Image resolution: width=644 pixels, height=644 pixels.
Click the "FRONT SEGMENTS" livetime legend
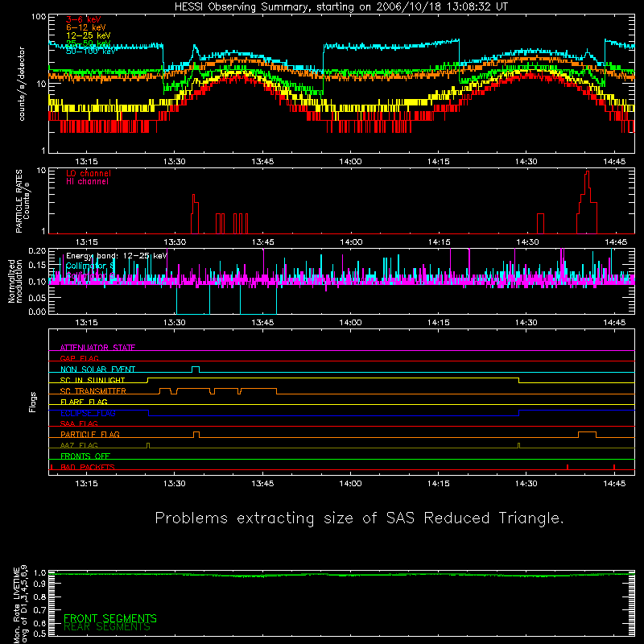pos(110,618)
